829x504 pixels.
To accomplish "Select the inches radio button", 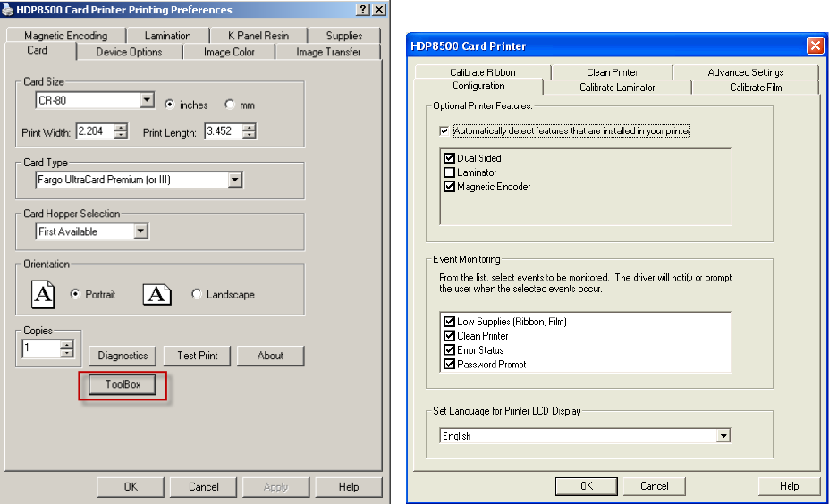I will point(169,105).
